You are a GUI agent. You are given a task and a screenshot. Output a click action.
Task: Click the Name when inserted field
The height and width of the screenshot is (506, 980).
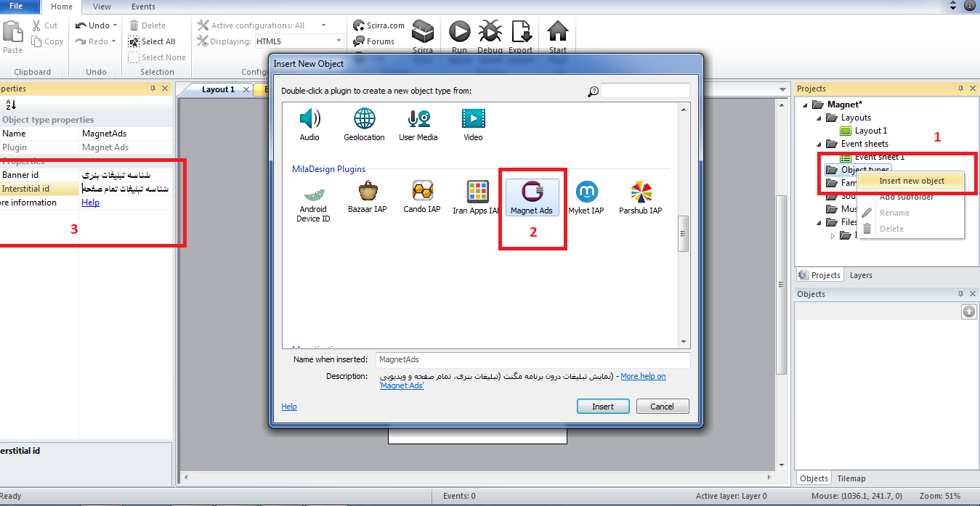pyautogui.click(x=533, y=359)
